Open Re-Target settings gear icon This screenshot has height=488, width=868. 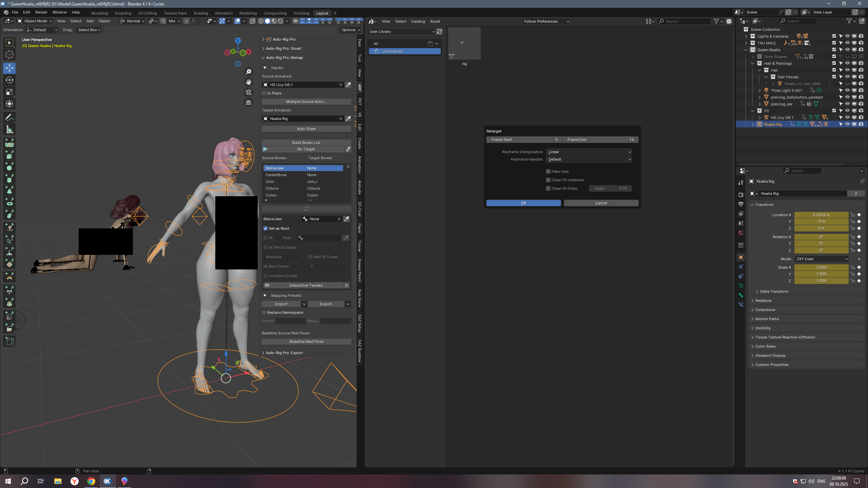[348, 149]
